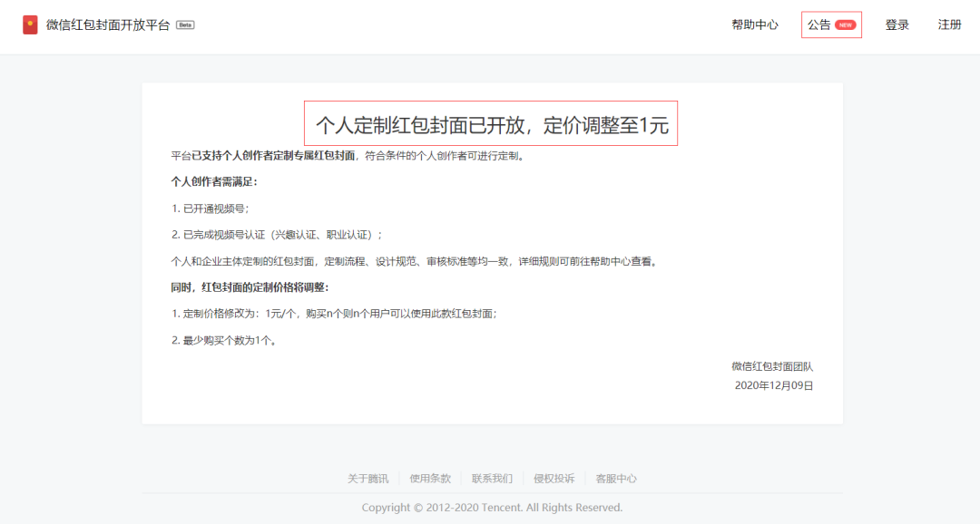The height and width of the screenshot is (524, 980).
Task: Click the sentence about 详细规则可前往帮助中心查看
Action: [x=415, y=261]
